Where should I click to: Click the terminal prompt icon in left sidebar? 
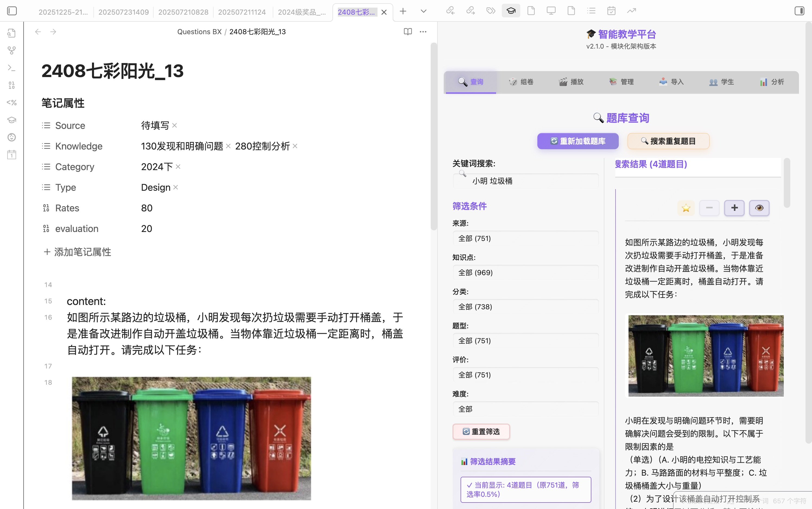click(12, 68)
